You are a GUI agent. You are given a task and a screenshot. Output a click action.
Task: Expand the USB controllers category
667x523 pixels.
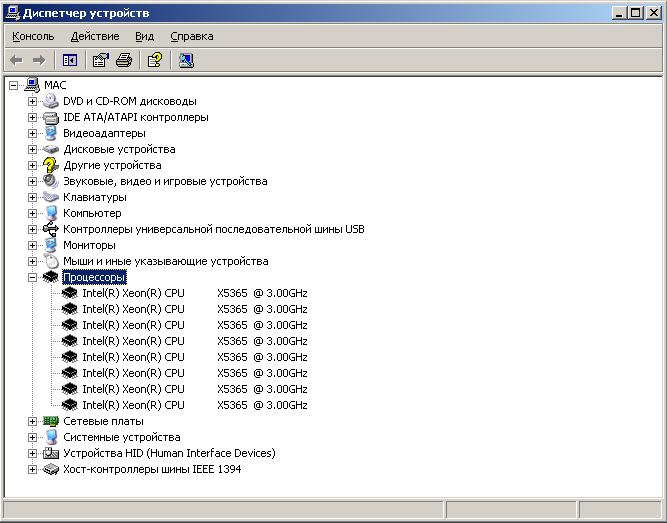click(x=32, y=229)
